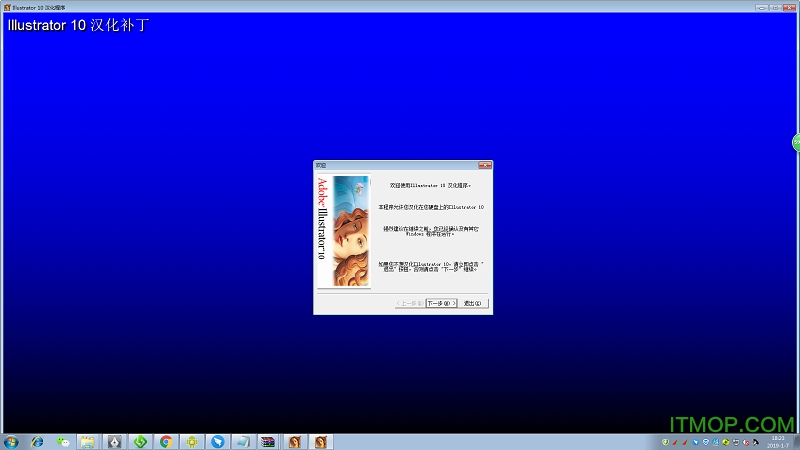Minimize the Illustrator 10 汉化程序 installer window
The image size is (800, 450).
tap(762, 7)
